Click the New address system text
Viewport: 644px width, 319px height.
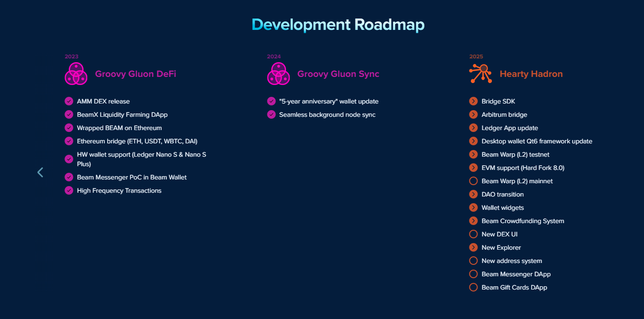512,261
